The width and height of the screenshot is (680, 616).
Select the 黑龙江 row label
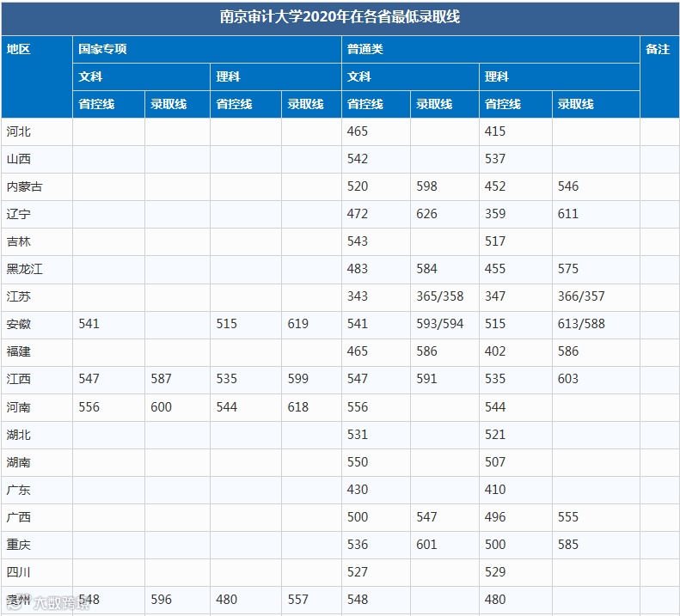[25, 269]
